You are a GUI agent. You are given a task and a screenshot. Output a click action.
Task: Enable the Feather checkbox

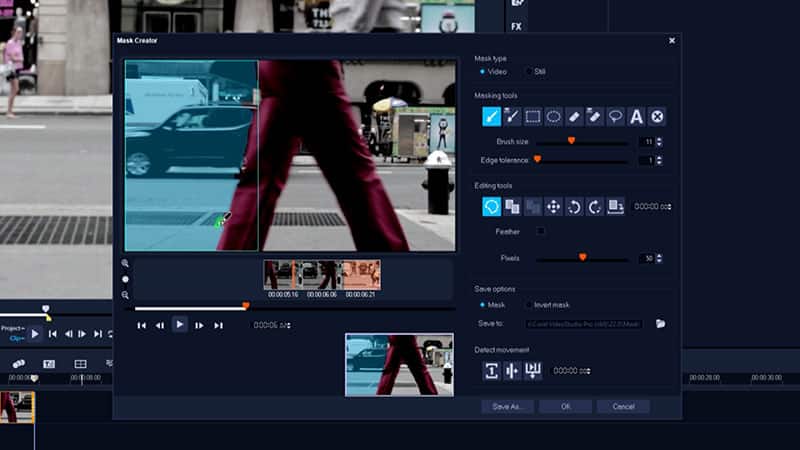point(541,231)
